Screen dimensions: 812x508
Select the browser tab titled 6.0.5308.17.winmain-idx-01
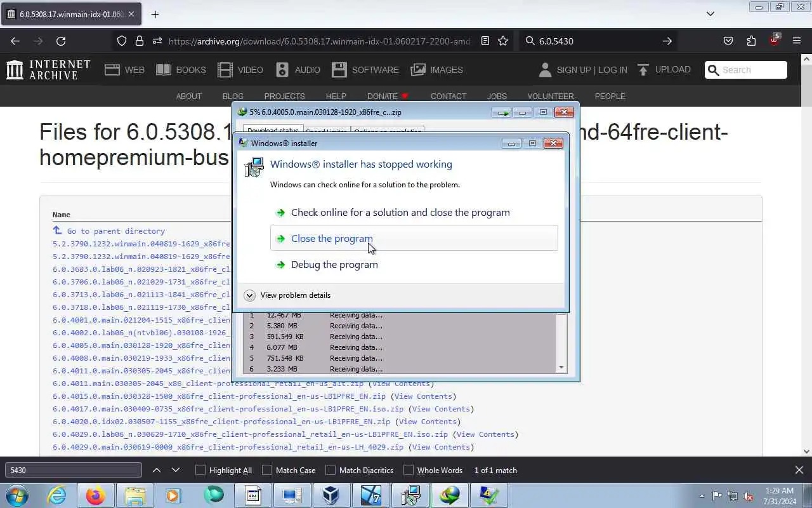tap(72, 14)
